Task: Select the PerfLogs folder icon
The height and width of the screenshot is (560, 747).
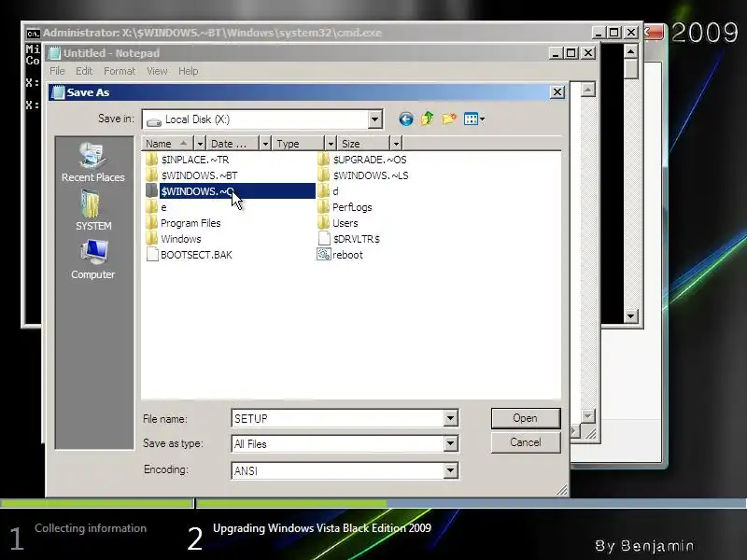Action: pyautogui.click(x=323, y=207)
